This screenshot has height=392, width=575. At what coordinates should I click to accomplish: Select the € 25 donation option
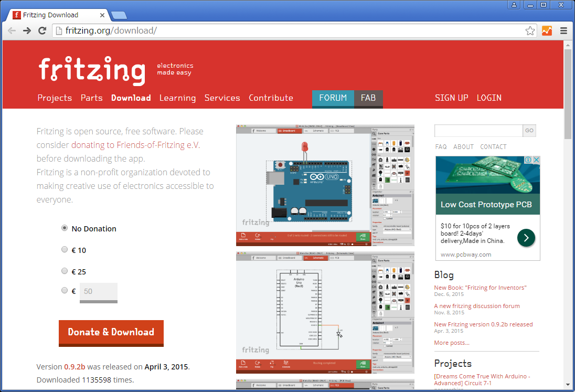(65, 271)
